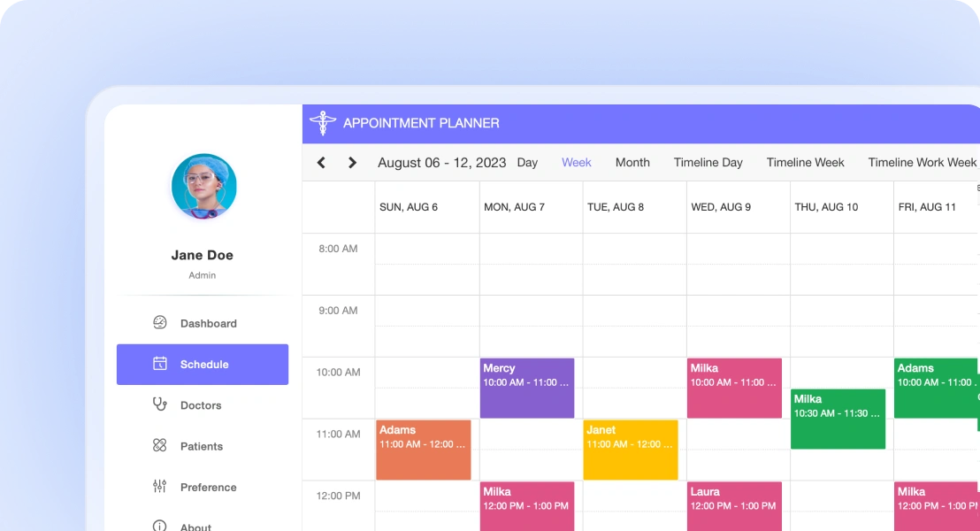
Task: Switch to Day view
Action: 528,163
